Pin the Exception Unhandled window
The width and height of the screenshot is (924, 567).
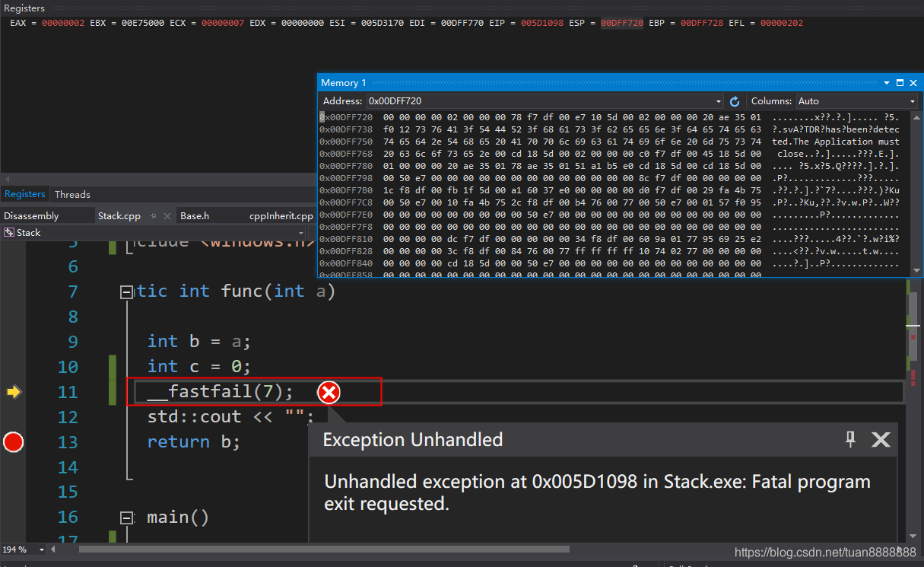849,439
